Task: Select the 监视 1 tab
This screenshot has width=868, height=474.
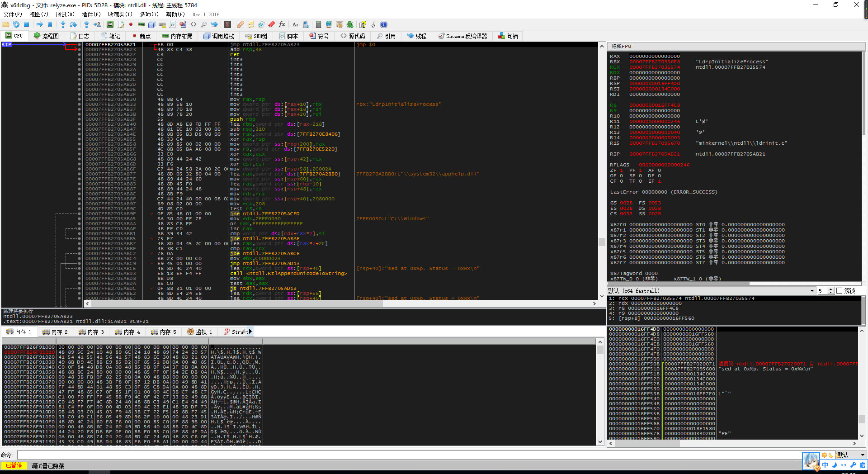Action: point(200,332)
